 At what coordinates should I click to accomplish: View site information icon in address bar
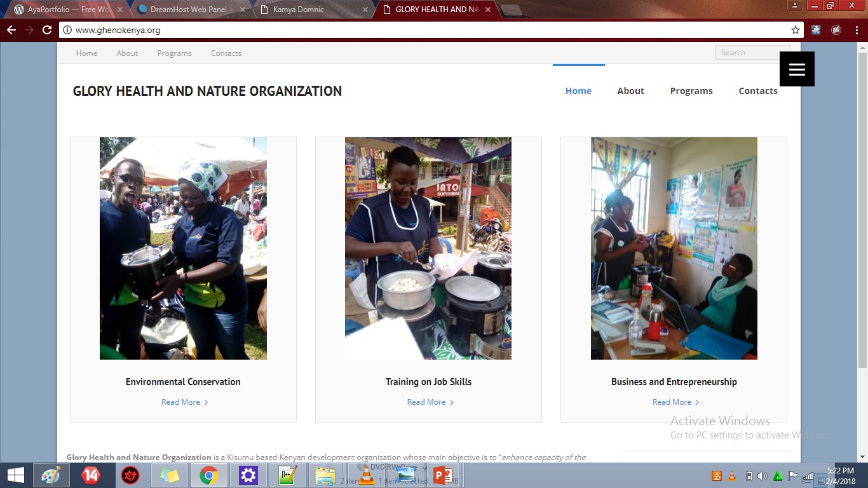68,30
